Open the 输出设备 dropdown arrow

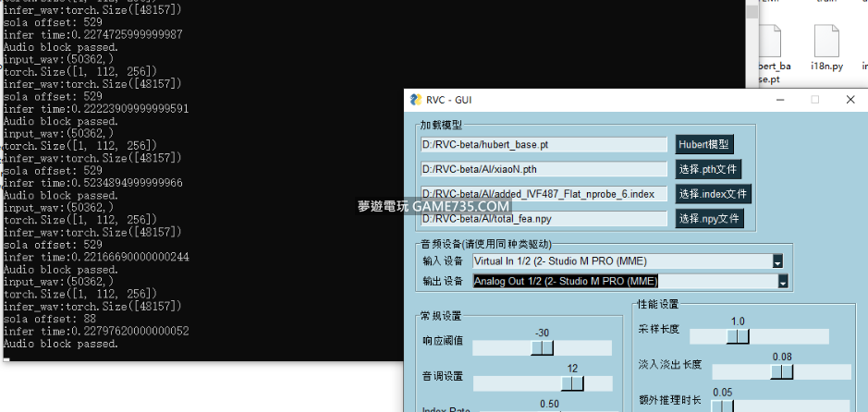(x=783, y=282)
